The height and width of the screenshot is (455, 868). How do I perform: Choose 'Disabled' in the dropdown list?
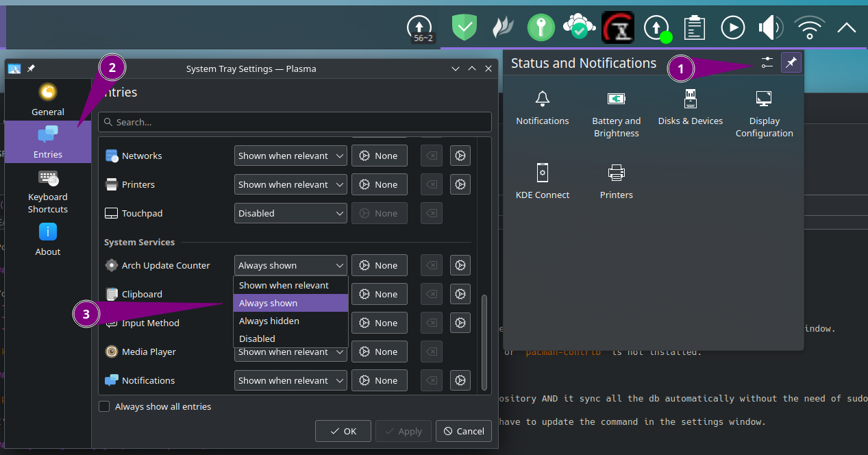pyautogui.click(x=290, y=339)
